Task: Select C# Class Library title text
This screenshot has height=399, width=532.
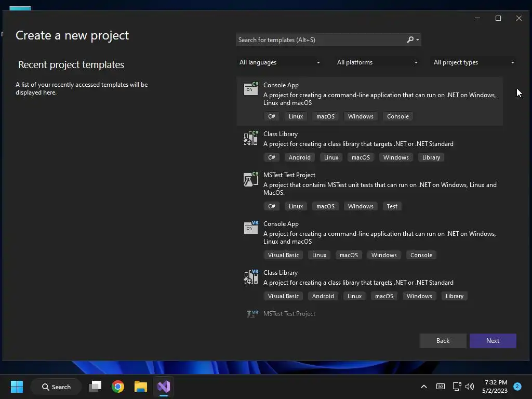Action: [x=281, y=134]
